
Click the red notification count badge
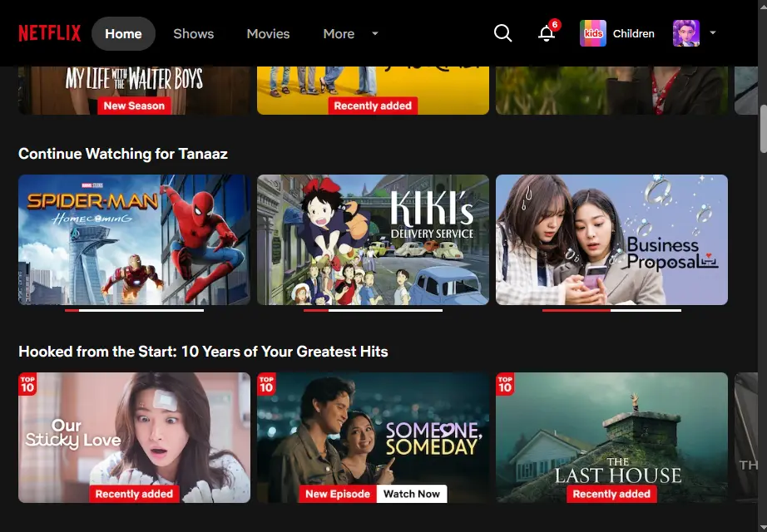coord(554,24)
